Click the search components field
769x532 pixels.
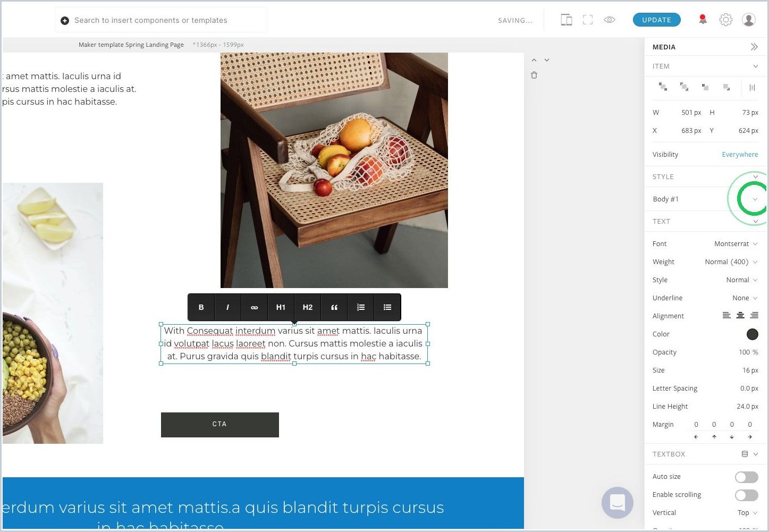(x=161, y=20)
